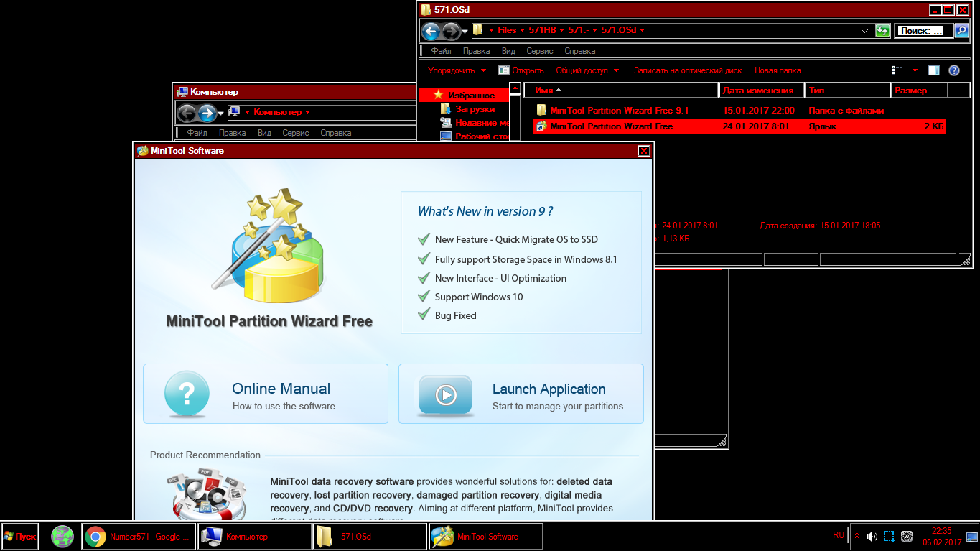Click the sidebar scrollbar up arrow

pos(515,89)
